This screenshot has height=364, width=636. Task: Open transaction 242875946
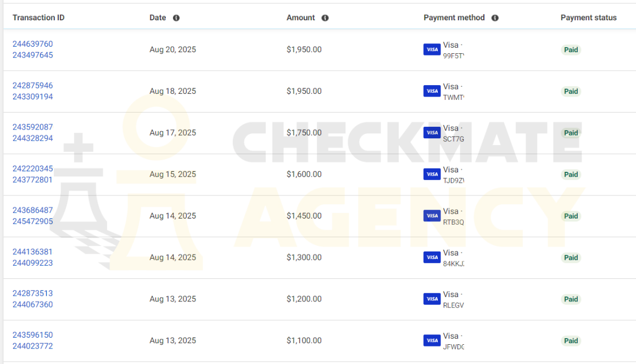coord(32,86)
